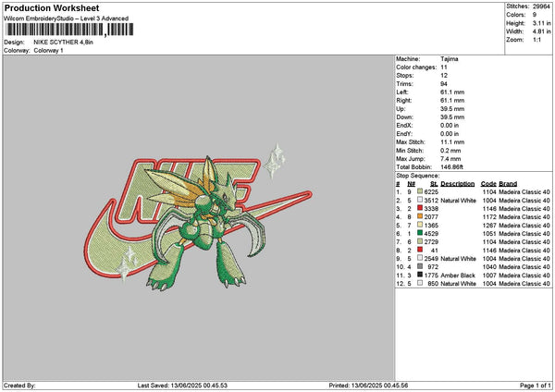Click the total bobbin value 146.86ft

(x=451, y=167)
